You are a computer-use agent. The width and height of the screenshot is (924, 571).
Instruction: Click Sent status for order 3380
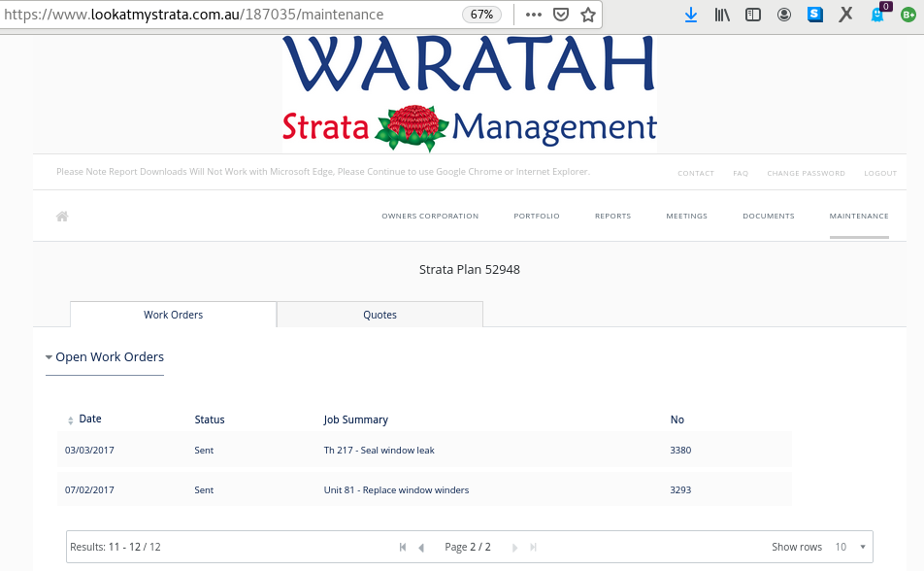pos(204,450)
